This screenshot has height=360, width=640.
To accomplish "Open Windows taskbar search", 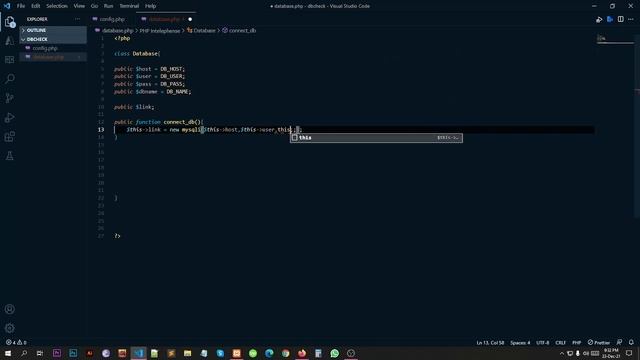I will point(24,353).
